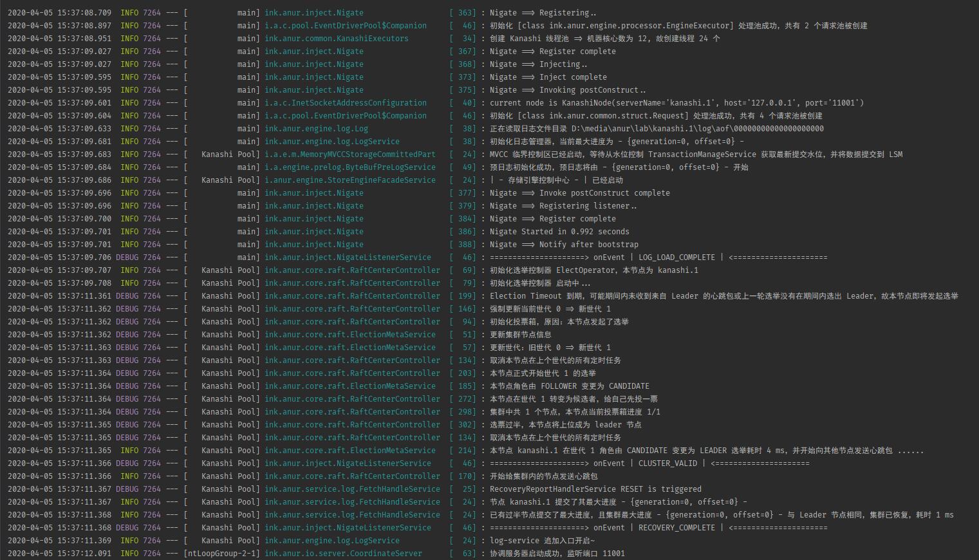
Task: Select the line number '[ 63]'
Action: [x=463, y=554]
